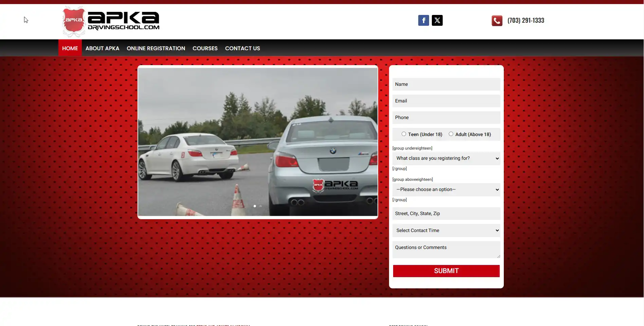
Task: Open the CONTACT US menu item
Action: [x=242, y=48]
